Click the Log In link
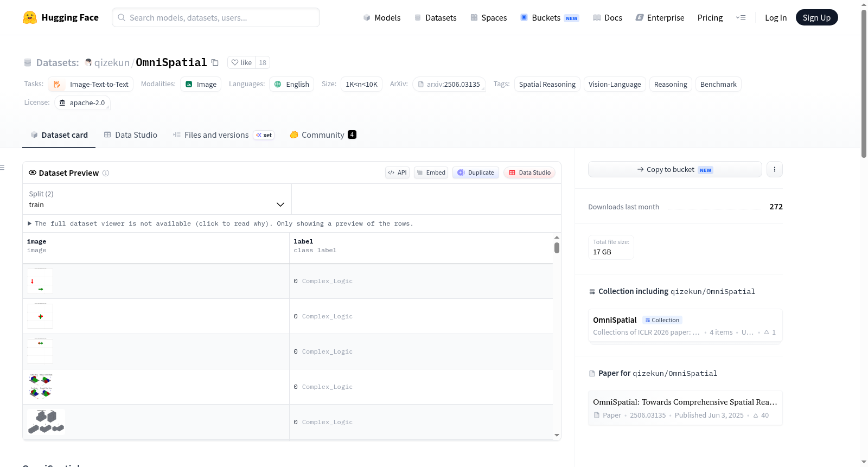Screen dimensions: 868x467 coord(776,17)
